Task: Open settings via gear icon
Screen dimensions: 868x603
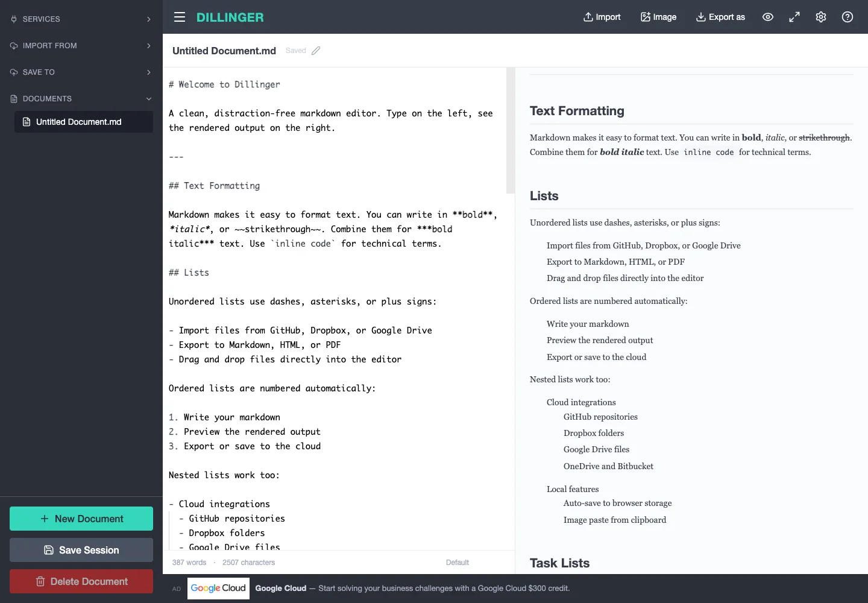Action: (x=821, y=17)
